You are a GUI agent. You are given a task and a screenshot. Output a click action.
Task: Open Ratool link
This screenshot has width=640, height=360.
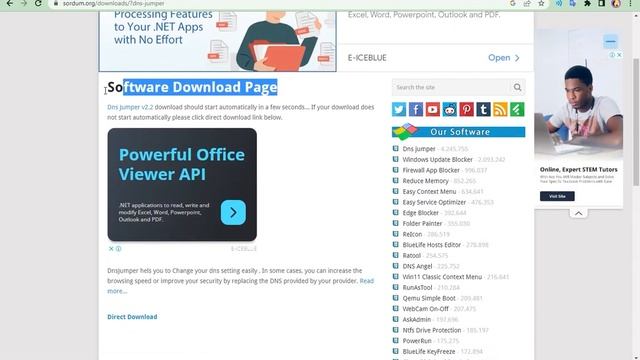coord(411,256)
